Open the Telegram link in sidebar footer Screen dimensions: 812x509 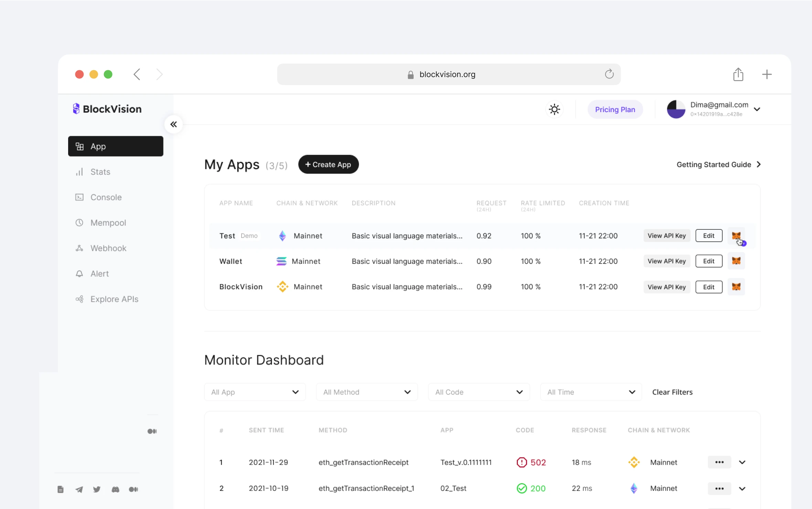[79, 489]
